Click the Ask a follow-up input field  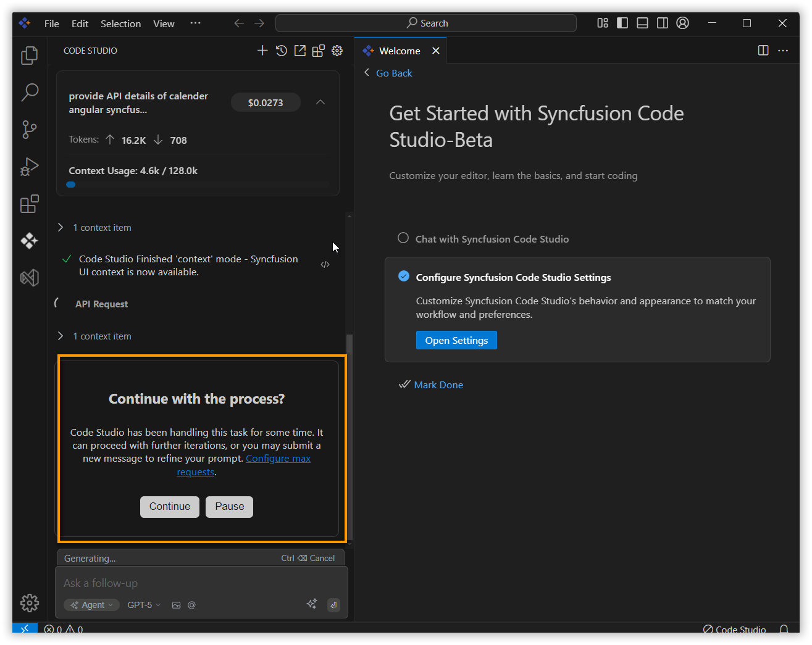coord(201,583)
